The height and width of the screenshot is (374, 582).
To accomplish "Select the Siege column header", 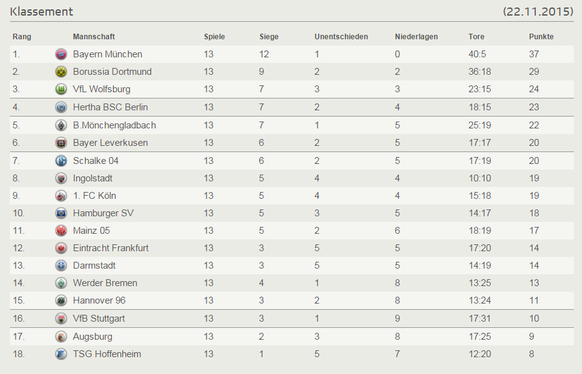I will tap(269, 37).
